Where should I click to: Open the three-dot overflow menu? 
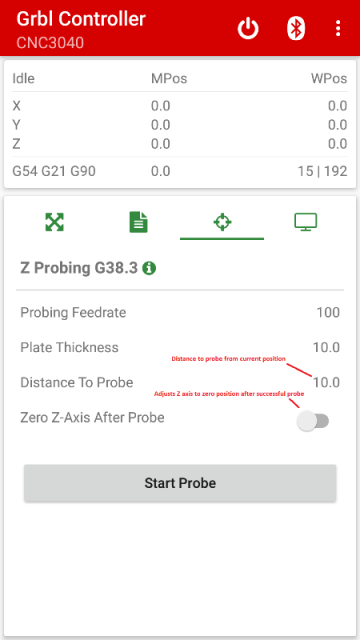pos(338,29)
